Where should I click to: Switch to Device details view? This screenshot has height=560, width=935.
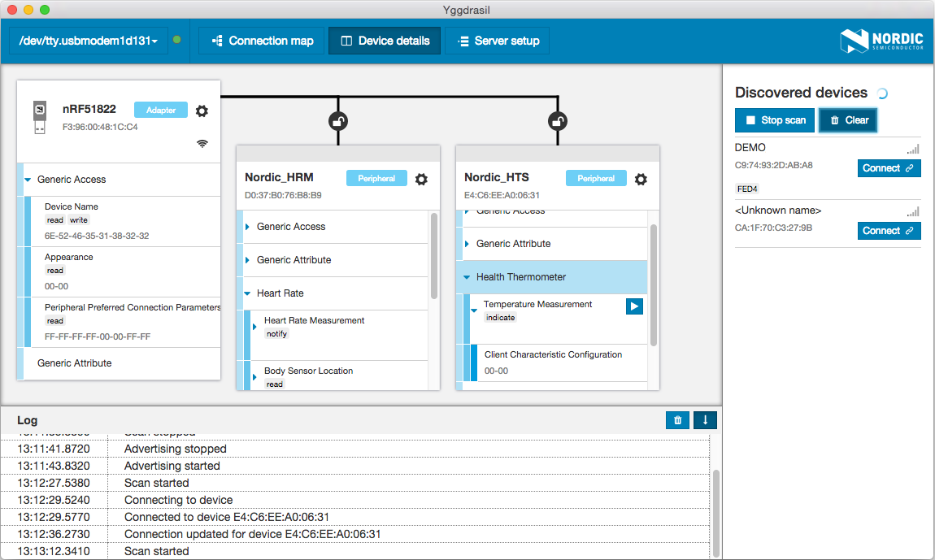point(385,41)
